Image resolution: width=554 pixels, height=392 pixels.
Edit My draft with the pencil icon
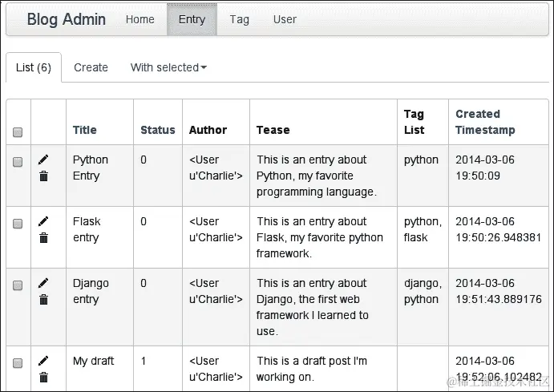[x=43, y=361]
